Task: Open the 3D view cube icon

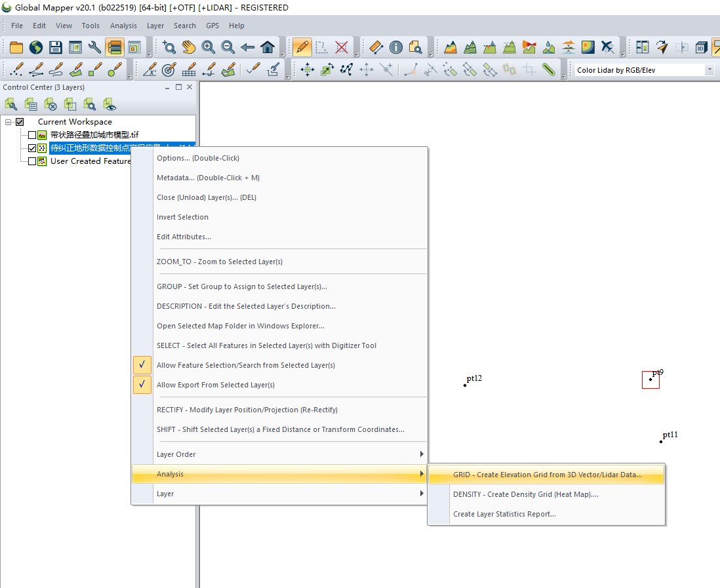Action: tap(701, 47)
